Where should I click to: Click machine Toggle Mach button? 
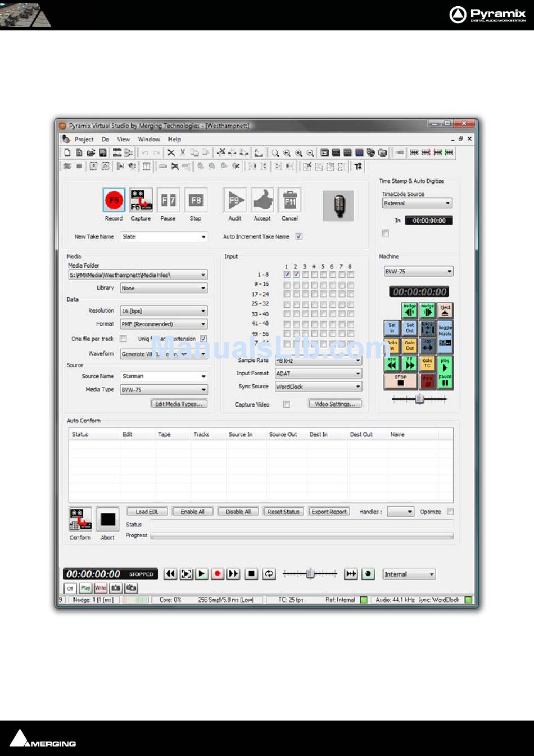pyautogui.click(x=445, y=336)
